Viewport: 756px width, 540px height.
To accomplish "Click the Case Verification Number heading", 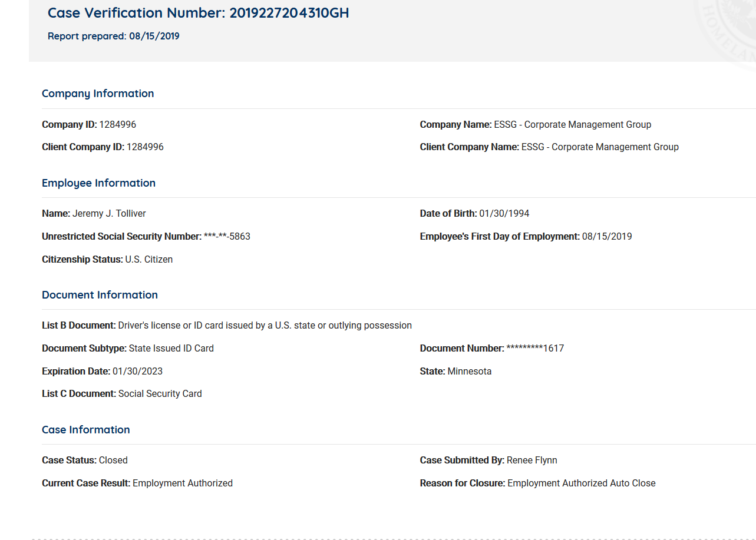I will click(x=198, y=13).
